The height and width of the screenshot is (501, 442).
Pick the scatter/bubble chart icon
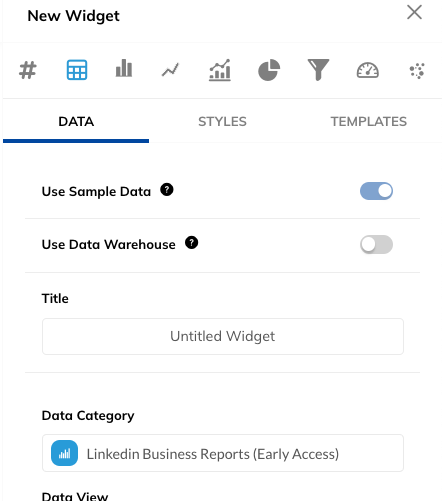pyautogui.click(x=417, y=71)
